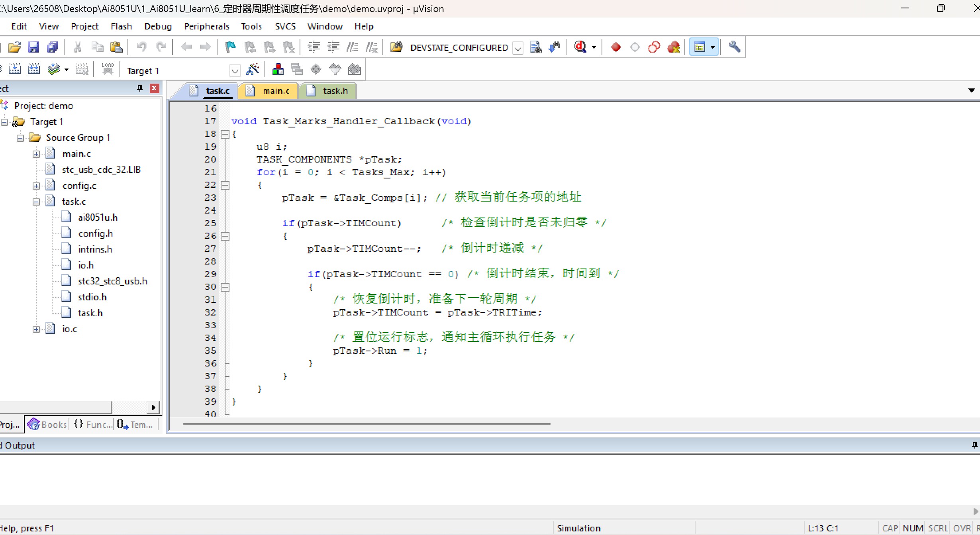
Task: Click the Options for Target wand icon
Action: [x=253, y=70]
